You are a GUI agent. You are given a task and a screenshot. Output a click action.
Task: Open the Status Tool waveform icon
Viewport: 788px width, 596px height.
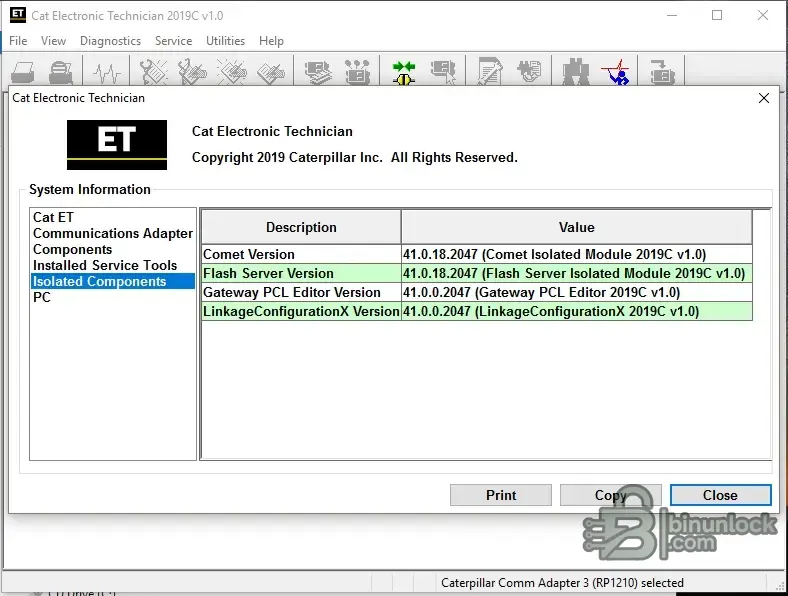click(107, 72)
